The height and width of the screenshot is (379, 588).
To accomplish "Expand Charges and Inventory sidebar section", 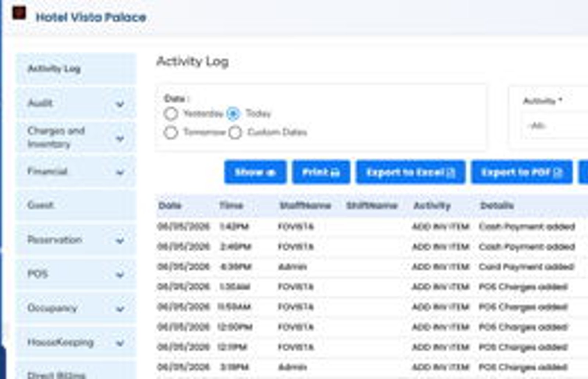I will click(x=76, y=137).
